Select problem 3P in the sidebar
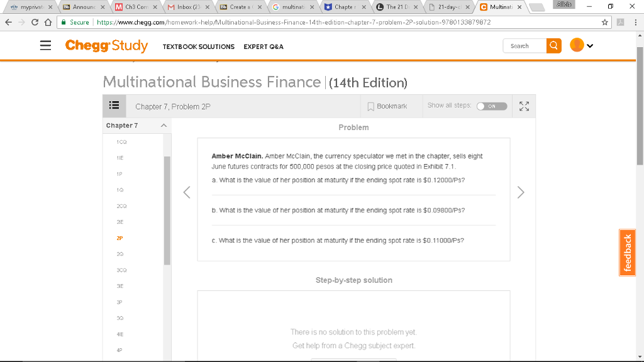 pyautogui.click(x=118, y=302)
